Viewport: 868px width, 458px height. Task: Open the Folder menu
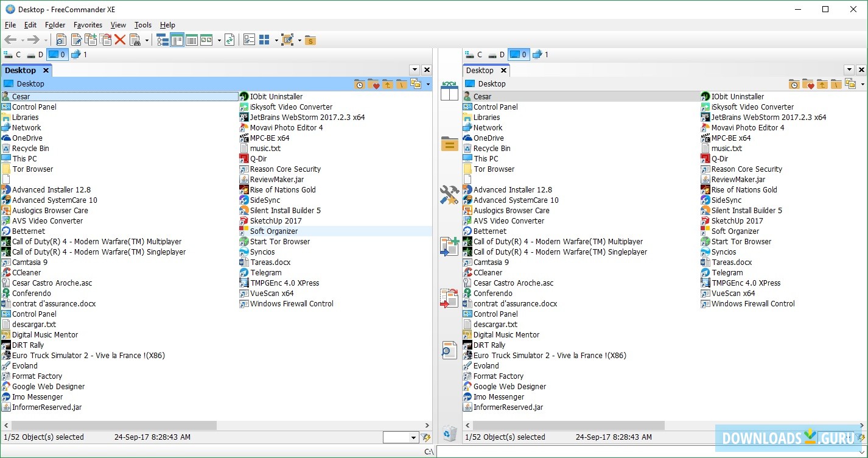coord(55,25)
